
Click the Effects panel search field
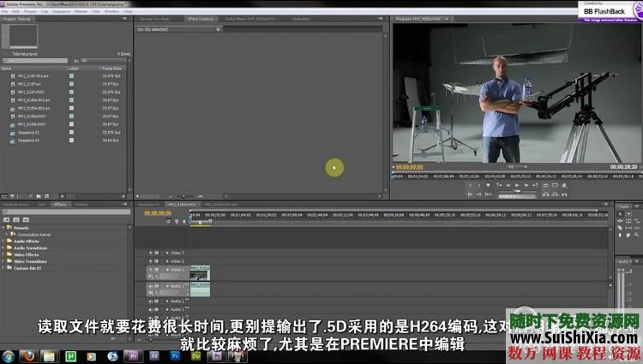[x=66, y=212]
